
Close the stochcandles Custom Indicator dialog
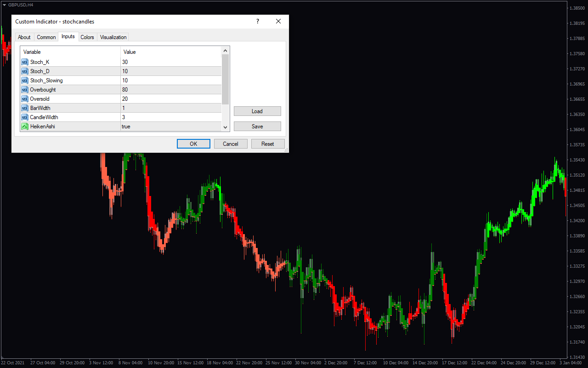pos(278,21)
